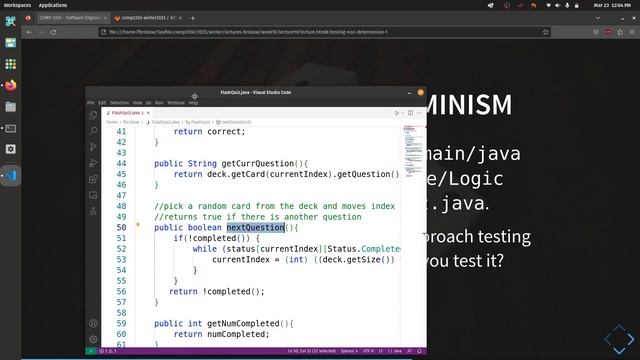Click the slide navigation down arrow

tap(619, 350)
